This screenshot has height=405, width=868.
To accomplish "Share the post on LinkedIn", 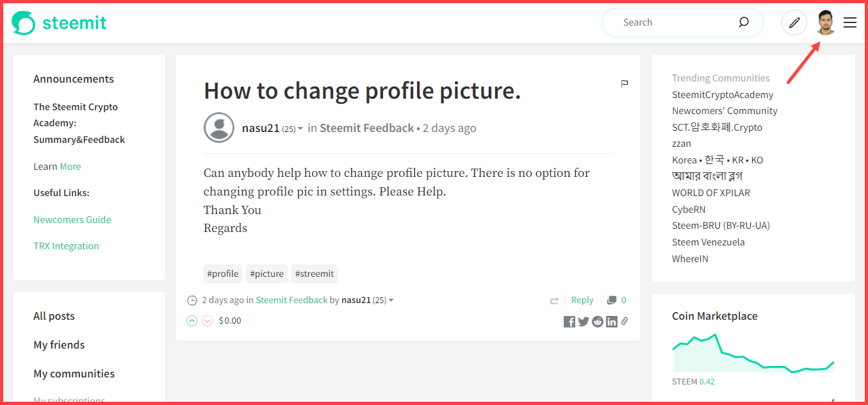I will click(612, 322).
